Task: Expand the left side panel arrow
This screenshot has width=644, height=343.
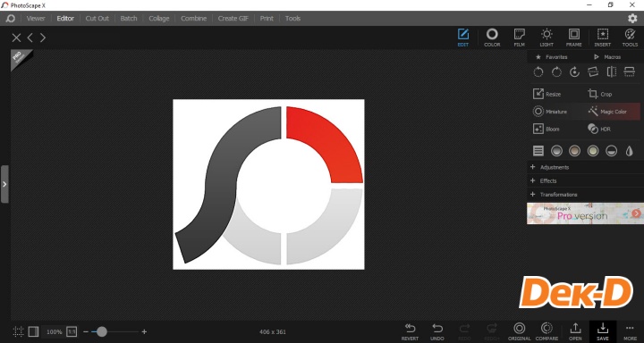Action: click(x=4, y=184)
